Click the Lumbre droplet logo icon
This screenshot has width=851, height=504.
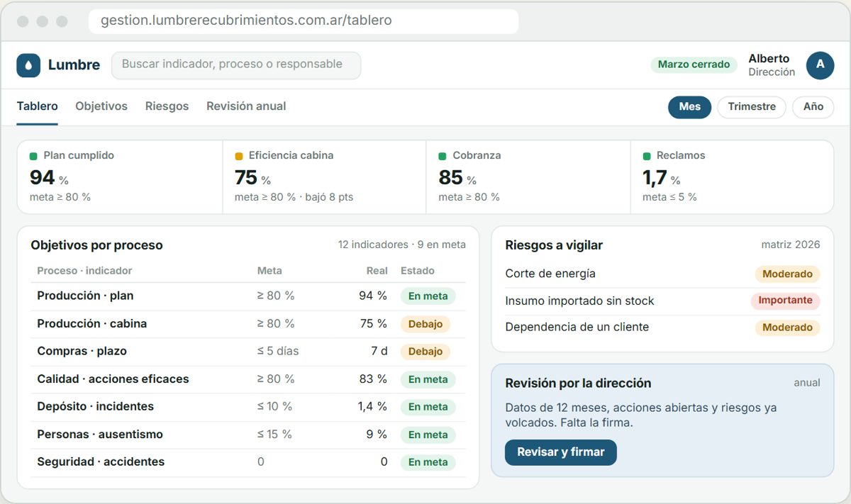point(28,65)
